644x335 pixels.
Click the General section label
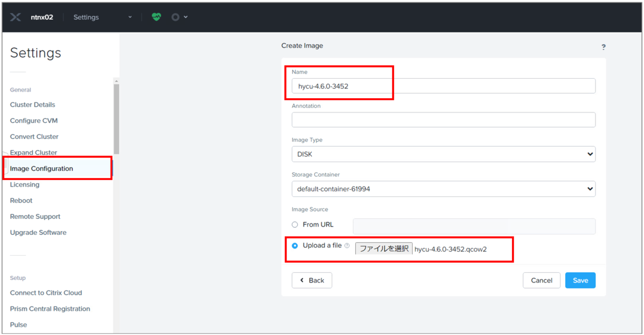tap(20, 90)
